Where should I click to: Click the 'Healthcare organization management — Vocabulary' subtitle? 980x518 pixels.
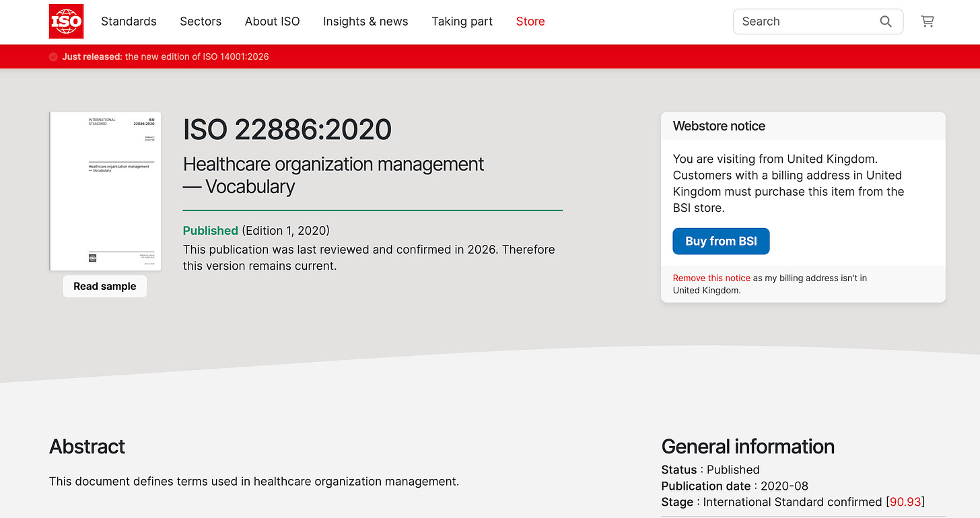(334, 175)
